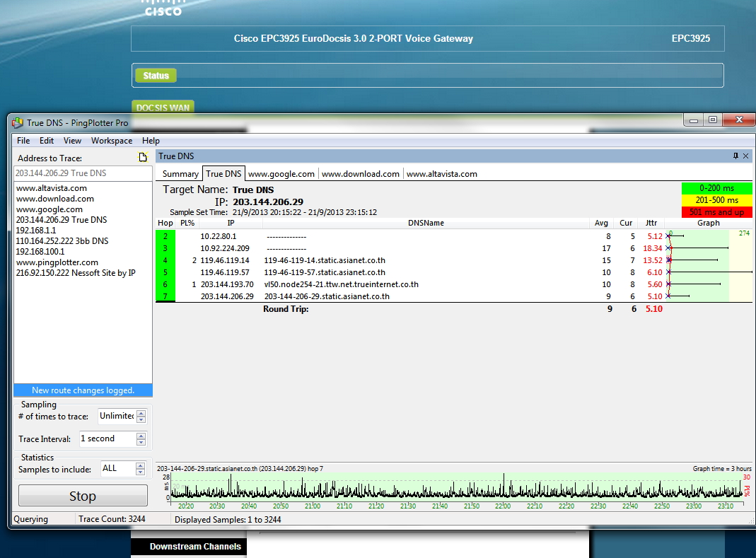Click the Stop button

click(x=83, y=496)
